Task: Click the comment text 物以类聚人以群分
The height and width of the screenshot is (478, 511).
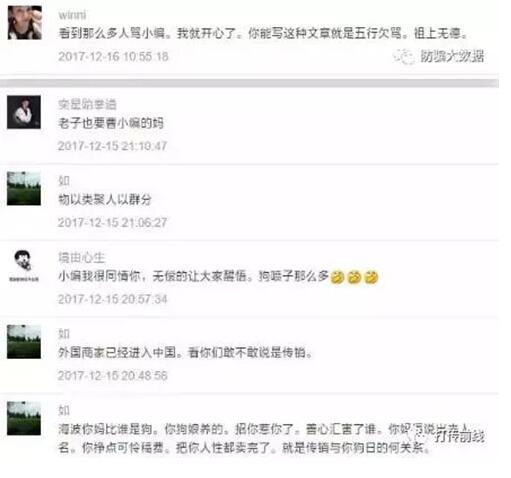Action: [x=105, y=200]
